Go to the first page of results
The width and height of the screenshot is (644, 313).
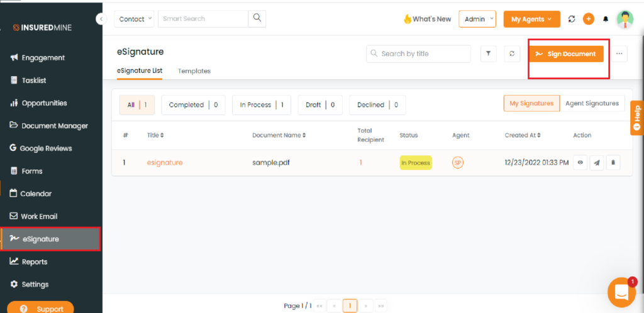coord(319,305)
